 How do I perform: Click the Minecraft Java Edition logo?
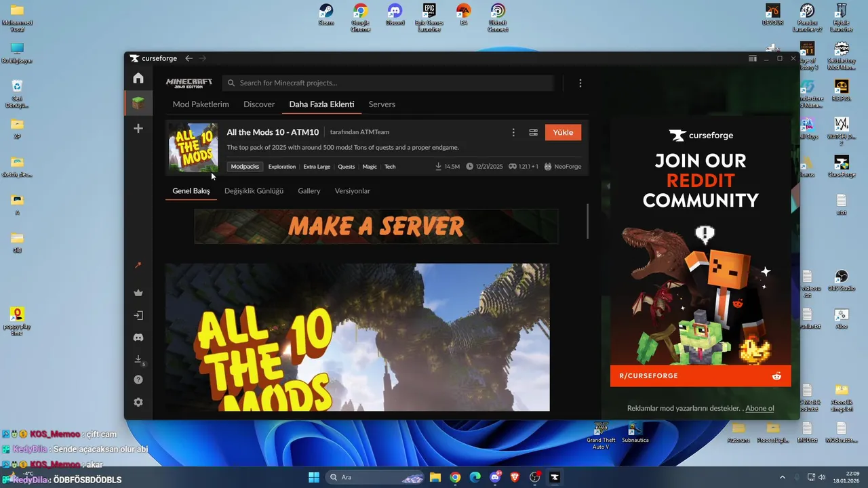(x=189, y=83)
